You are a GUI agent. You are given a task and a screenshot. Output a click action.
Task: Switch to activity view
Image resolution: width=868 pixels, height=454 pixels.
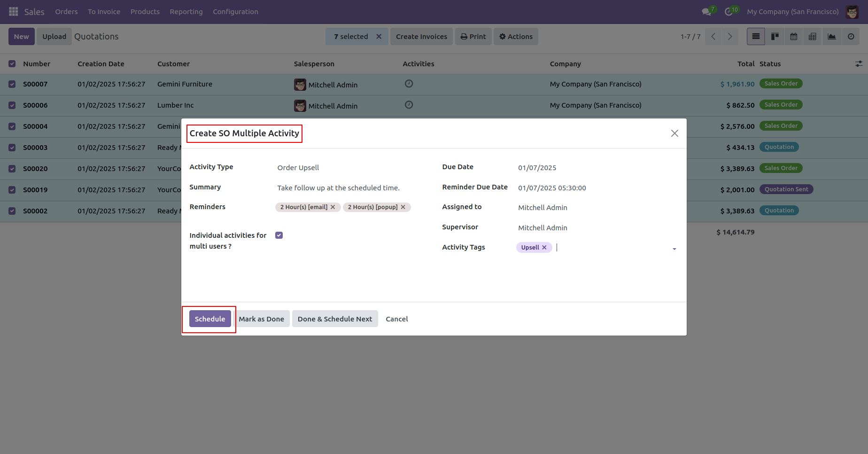[x=851, y=37]
